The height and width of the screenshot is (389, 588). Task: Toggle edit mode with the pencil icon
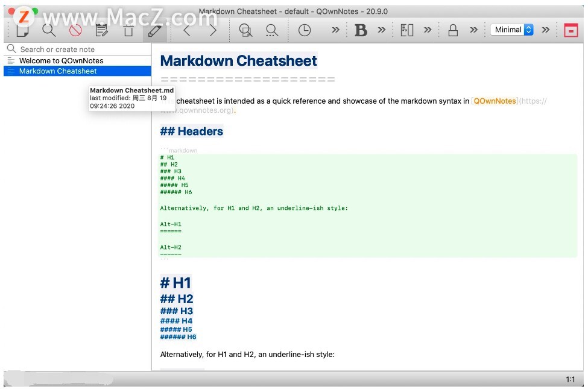coord(154,30)
